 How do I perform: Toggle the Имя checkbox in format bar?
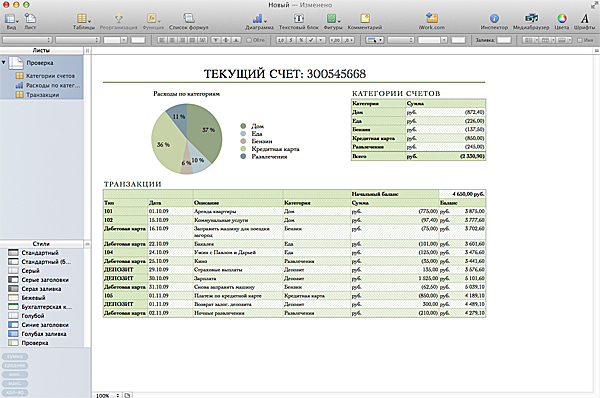[579, 40]
